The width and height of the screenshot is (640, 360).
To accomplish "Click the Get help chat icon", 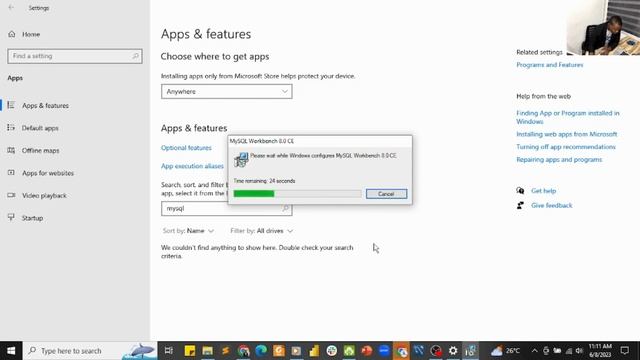I will click(520, 191).
